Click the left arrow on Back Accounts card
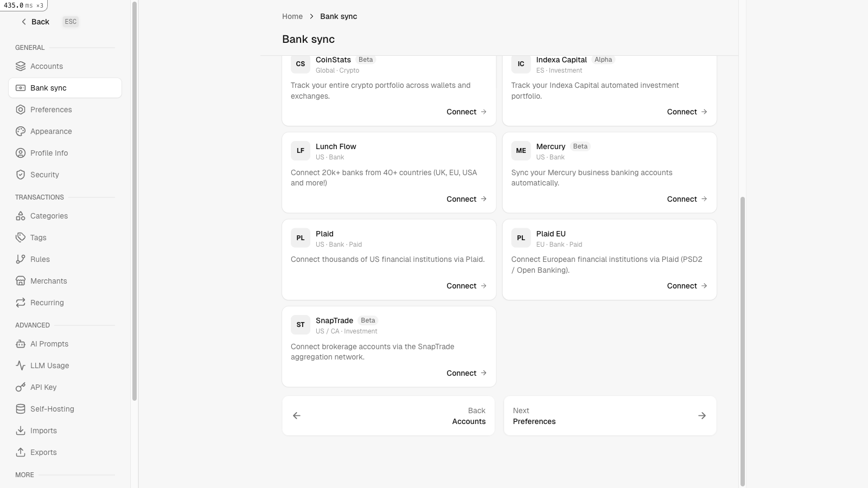Viewport: 868px width, 488px height. coord(297,416)
